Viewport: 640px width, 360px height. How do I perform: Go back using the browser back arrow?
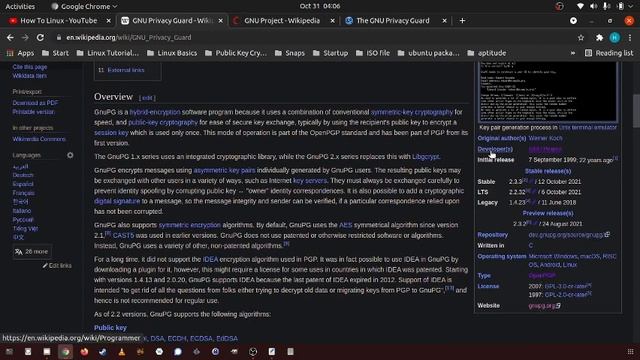tap(10, 38)
